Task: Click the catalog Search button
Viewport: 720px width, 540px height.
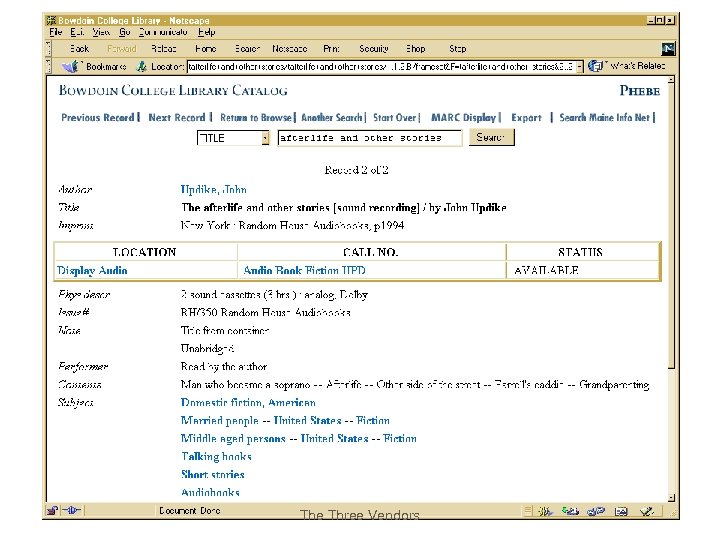Action: pyautogui.click(x=491, y=137)
